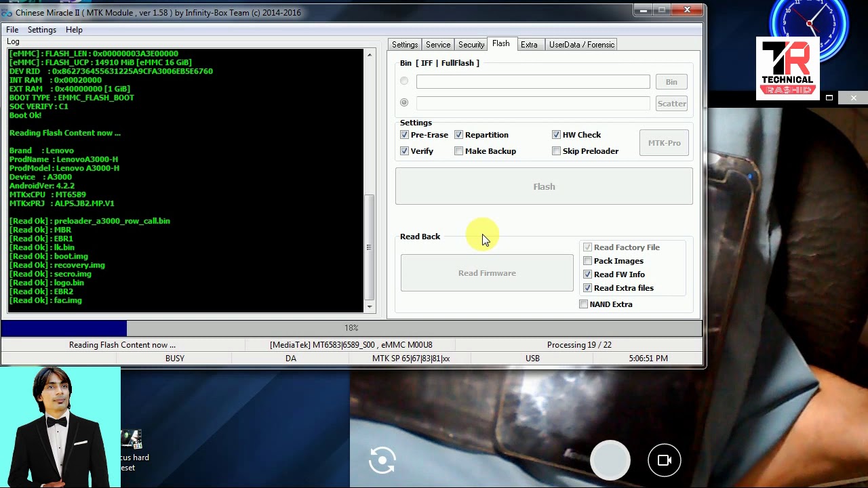The width and height of the screenshot is (868, 488).
Task: Click the white camera shutter button
Action: (x=610, y=460)
